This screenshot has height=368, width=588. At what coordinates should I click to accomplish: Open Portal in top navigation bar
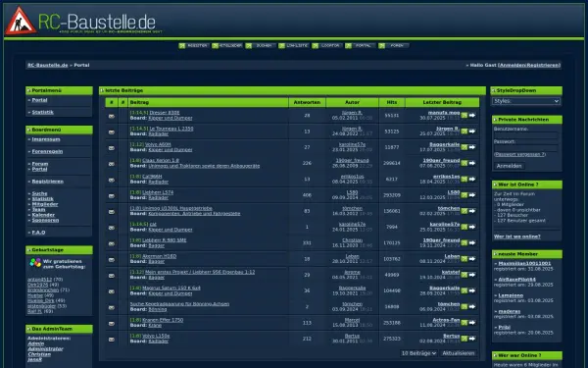pyautogui.click(x=360, y=46)
